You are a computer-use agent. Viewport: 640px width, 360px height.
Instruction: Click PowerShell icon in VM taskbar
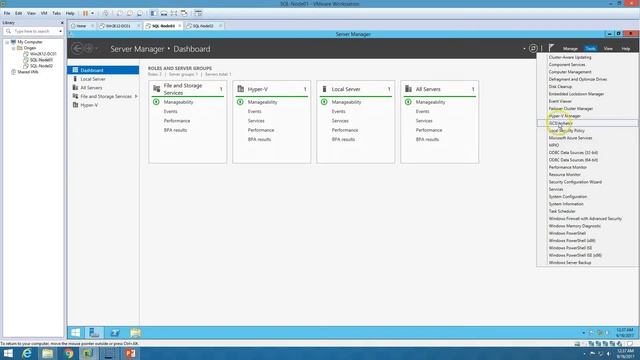(x=115, y=333)
